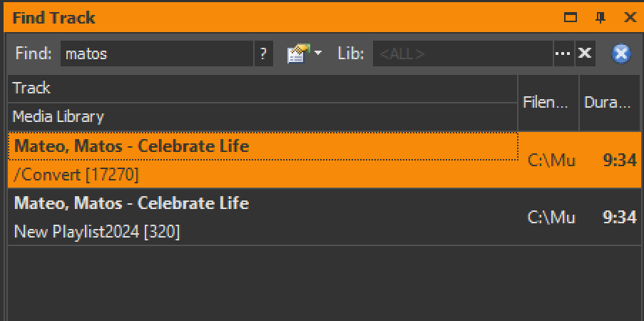Toggle the pin on Find Track panel

coord(600,17)
